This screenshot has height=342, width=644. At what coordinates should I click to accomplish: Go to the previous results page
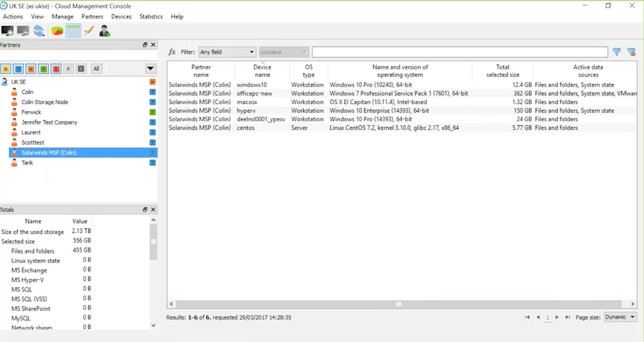click(x=538, y=317)
